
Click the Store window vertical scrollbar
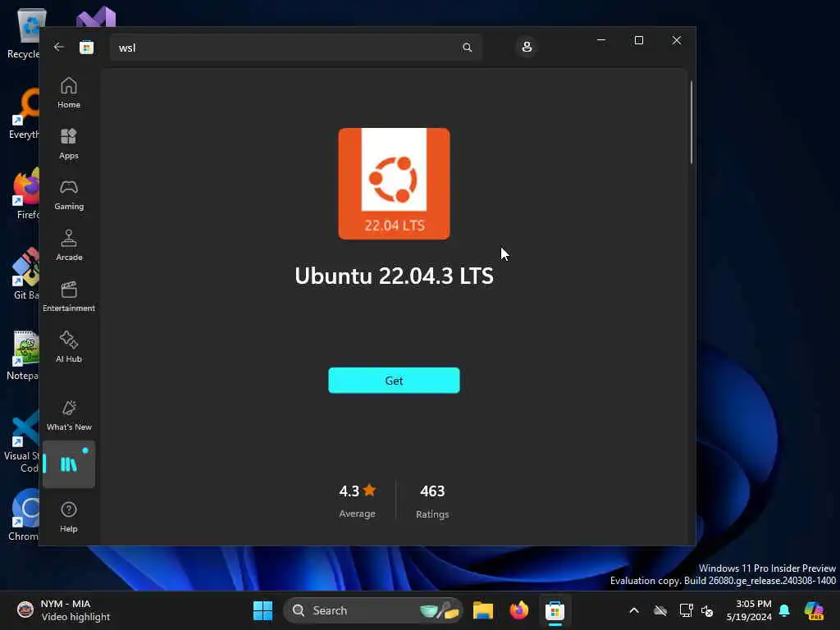691,122
